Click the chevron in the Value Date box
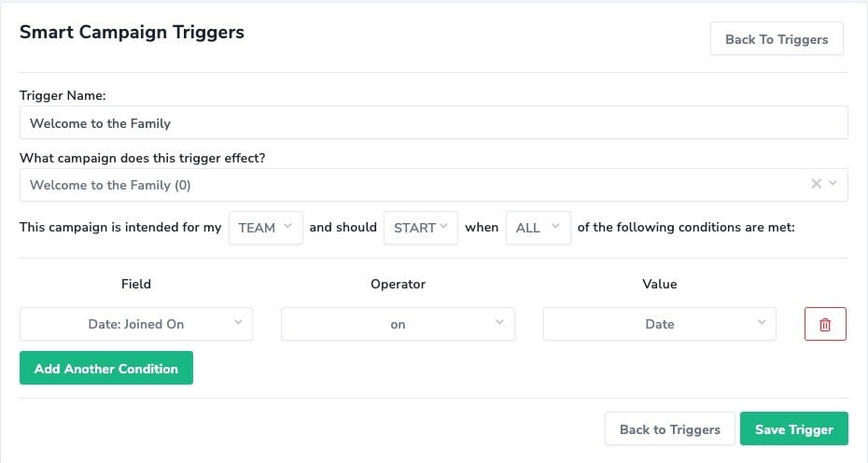868x463 pixels. point(762,322)
